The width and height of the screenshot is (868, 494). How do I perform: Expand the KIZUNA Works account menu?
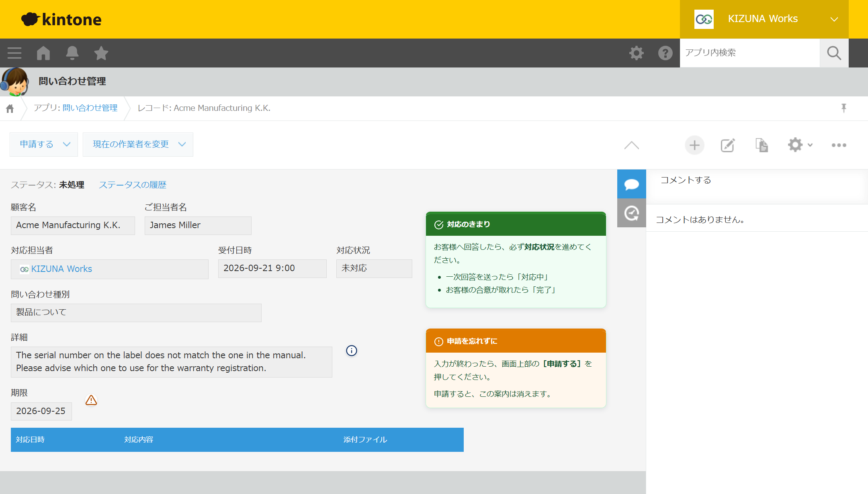764,19
